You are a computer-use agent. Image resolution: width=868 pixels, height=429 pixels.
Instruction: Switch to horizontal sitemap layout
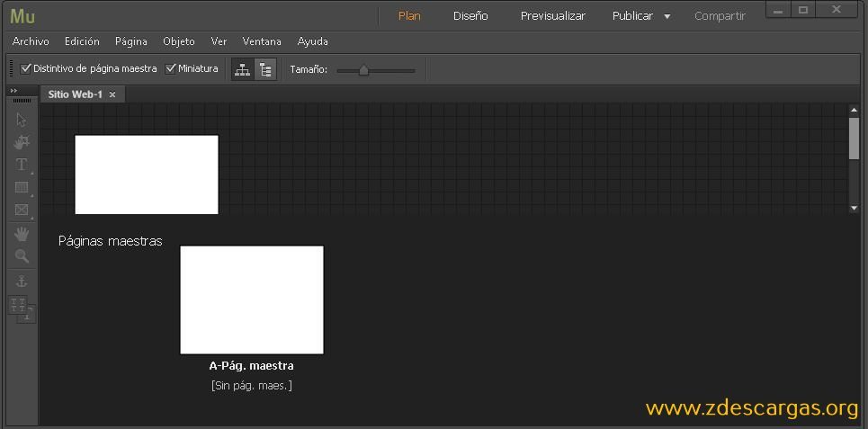tap(243, 70)
